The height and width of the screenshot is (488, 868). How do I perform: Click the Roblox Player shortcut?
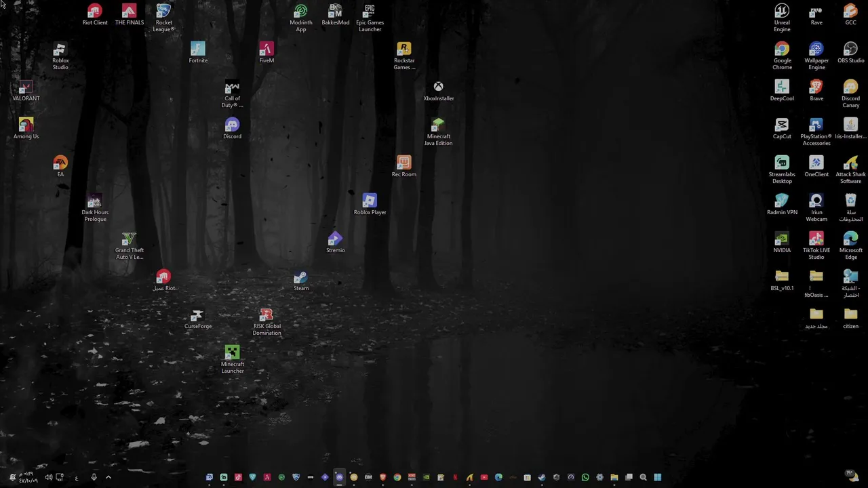[x=370, y=205]
